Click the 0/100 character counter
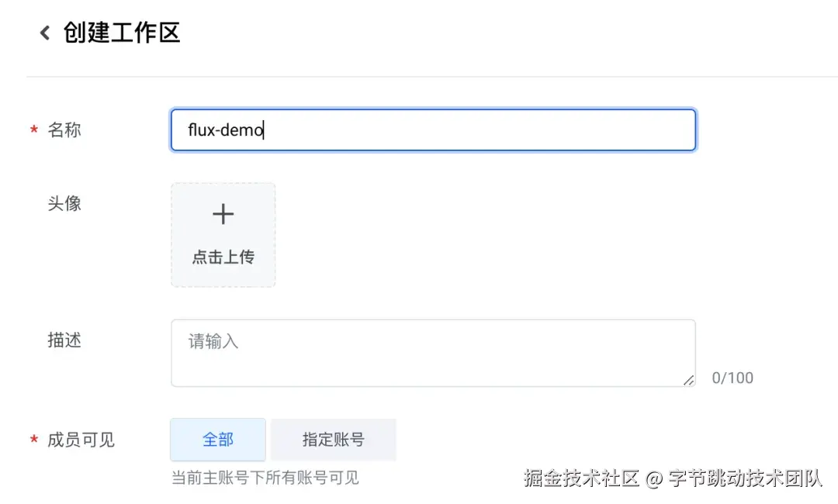This screenshot has height=504, width=838. [x=732, y=378]
